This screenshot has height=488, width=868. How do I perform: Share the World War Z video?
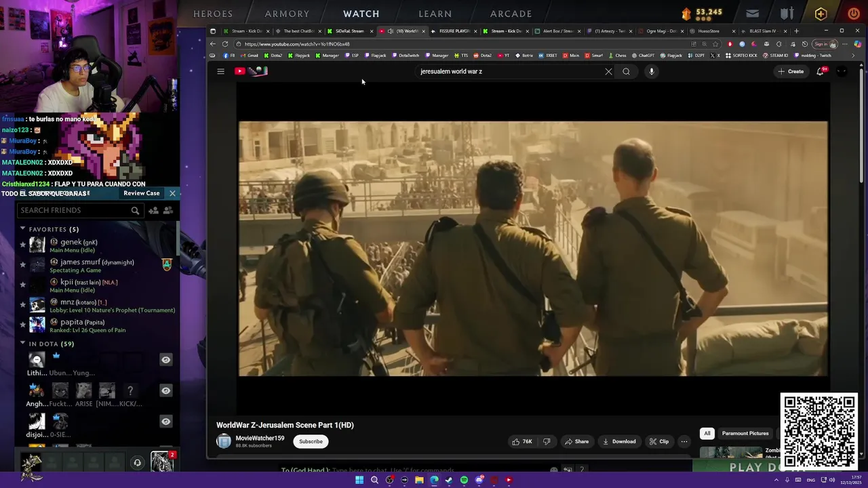tap(577, 441)
